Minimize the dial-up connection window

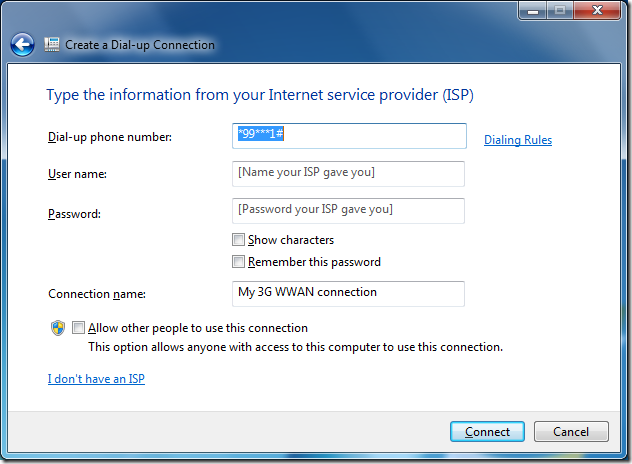point(532,11)
